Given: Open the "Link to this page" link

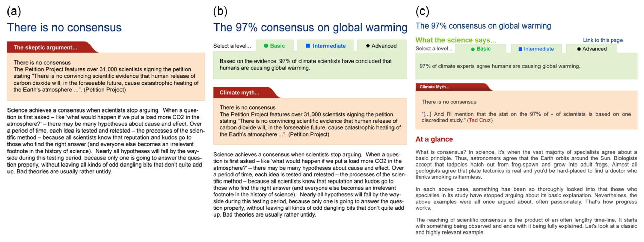Looking at the screenshot, I should (602, 40).
